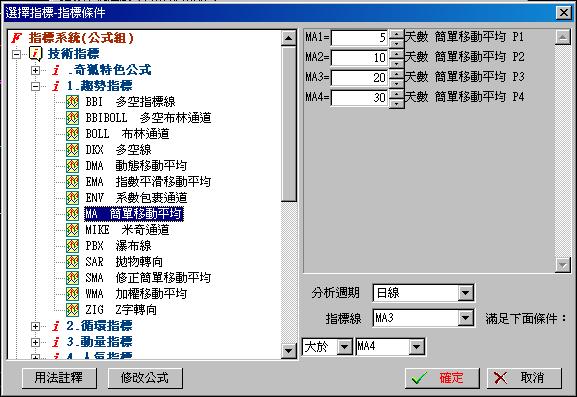Screen dimensions: 577x397
Task: Select the 指標系統(公式組) root label
Action: click(x=81, y=38)
